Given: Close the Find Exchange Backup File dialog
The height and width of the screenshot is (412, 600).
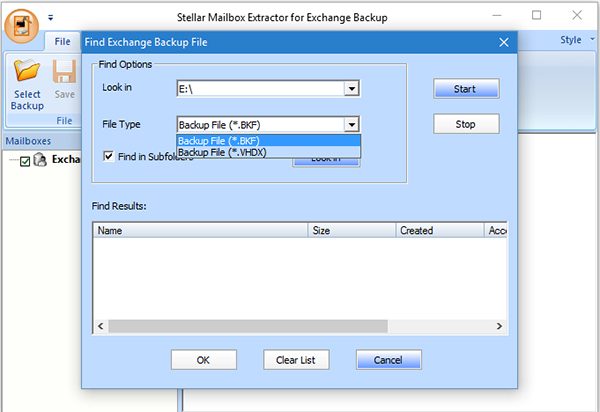Looking at the screenshot, I should tap(504, 42).
